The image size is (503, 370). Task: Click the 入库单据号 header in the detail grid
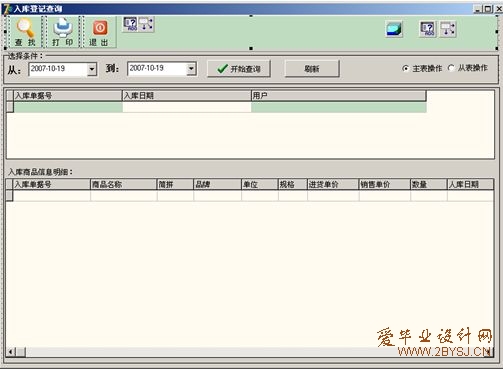tap(52, 184)
